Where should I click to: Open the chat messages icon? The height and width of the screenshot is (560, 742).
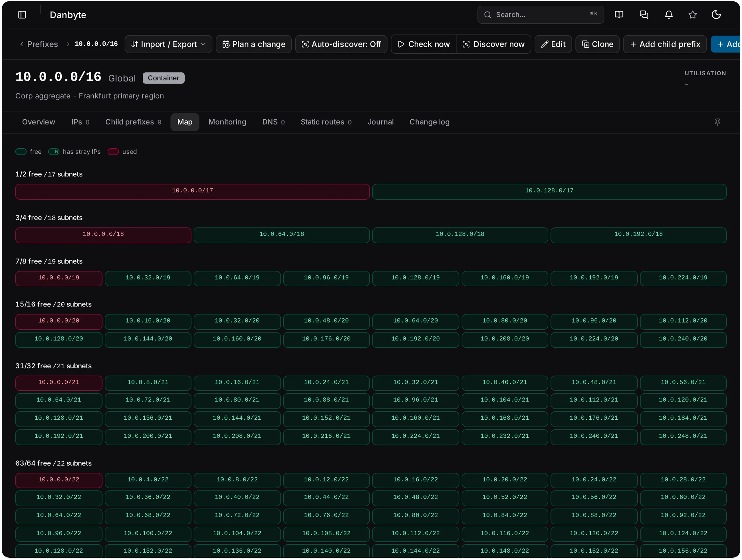(644, 15)
